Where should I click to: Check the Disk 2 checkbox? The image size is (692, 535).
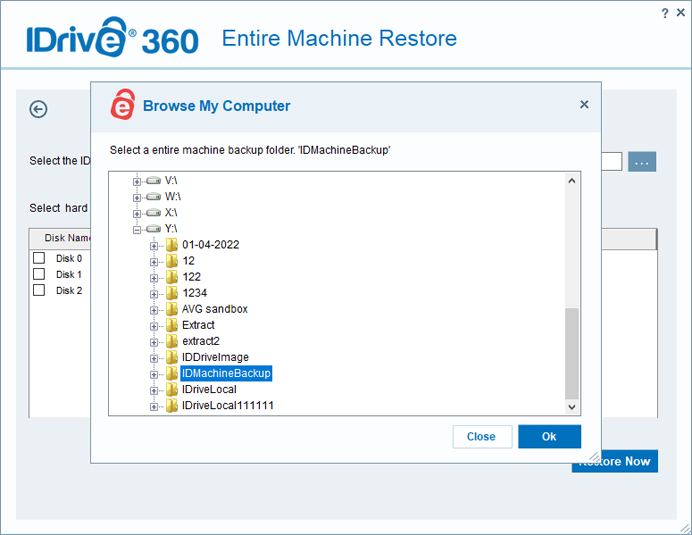pyautogui.click(x=39, y=290)
